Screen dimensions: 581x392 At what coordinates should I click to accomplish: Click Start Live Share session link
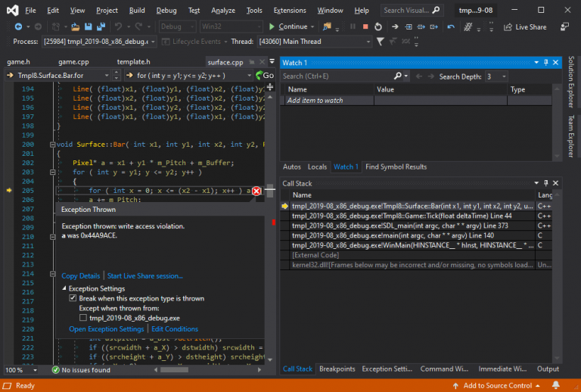[145, 276]
